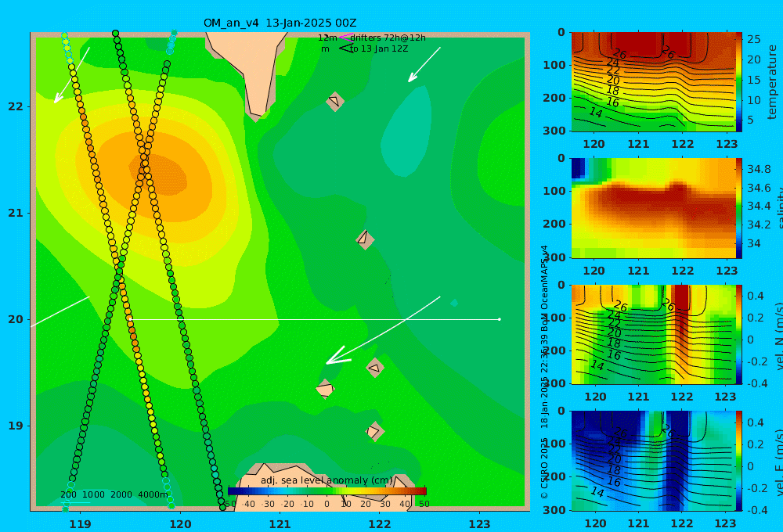Click longitude label 122 under the salinity panel
This screenshot has height=532, width=783.
coord(683,271)
